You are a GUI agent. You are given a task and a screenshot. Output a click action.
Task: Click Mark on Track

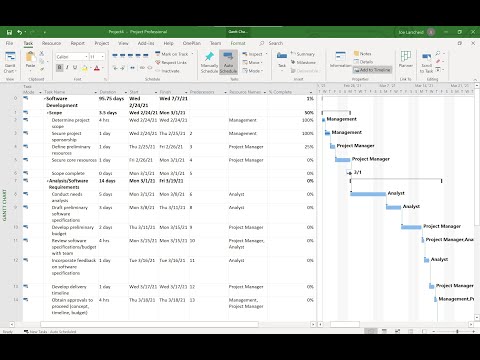coord(172,54)
